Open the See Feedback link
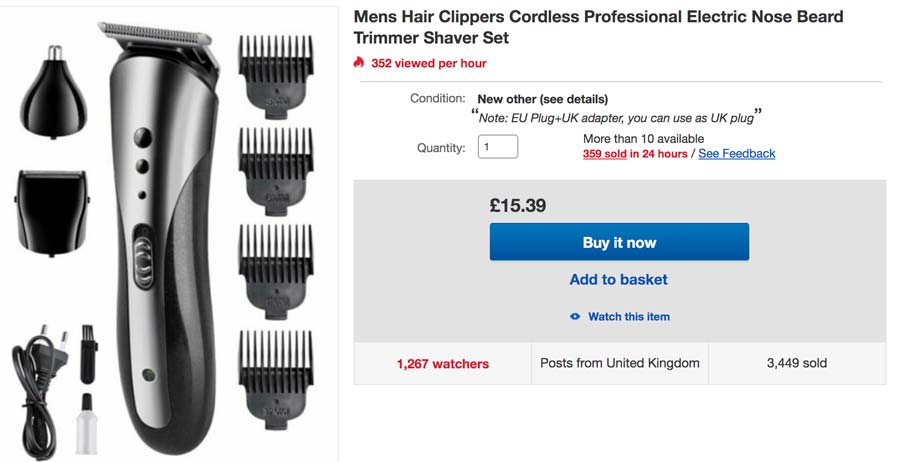Screen dimensions: 900x462 tap(736, 154)
